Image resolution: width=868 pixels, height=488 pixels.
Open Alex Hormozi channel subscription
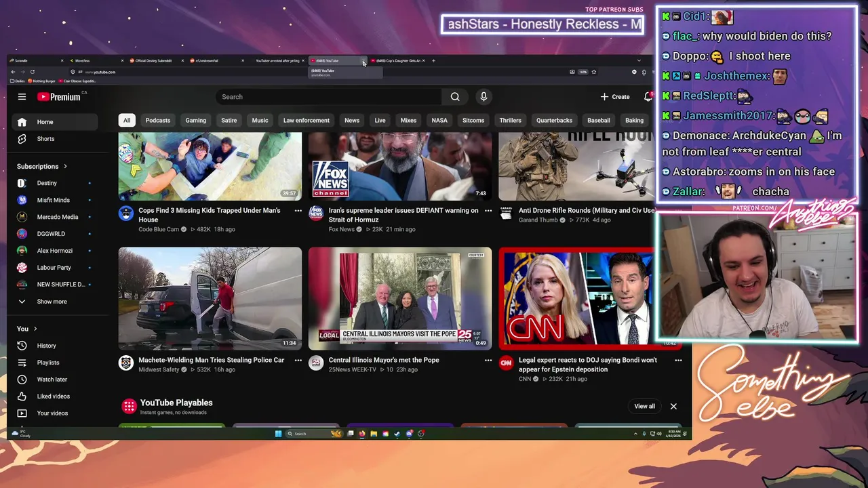[55, 251]
